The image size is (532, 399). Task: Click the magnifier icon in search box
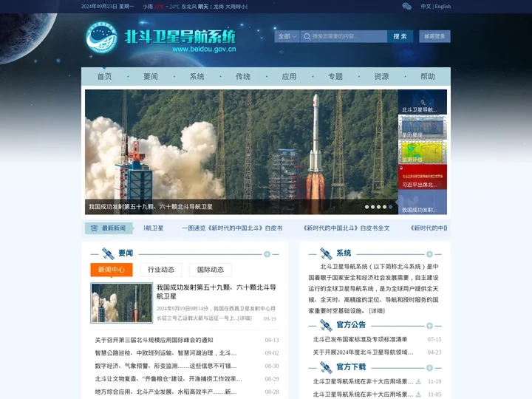[307, 36]
